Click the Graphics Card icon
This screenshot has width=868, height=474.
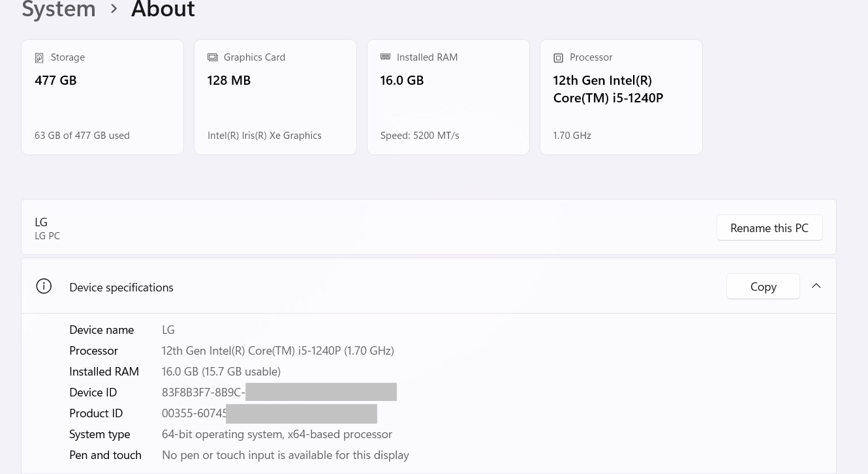click(213, 57)
